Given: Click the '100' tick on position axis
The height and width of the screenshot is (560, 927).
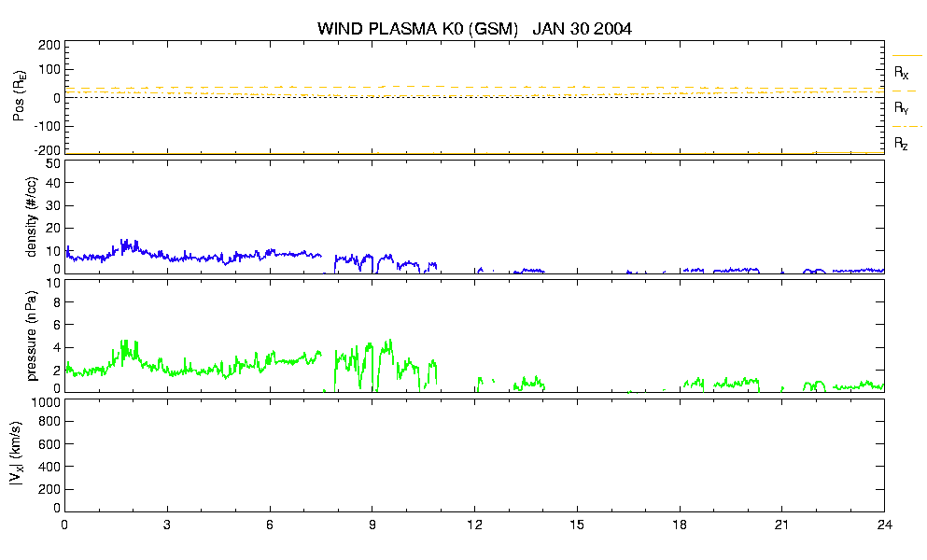Looking at the screenshot, I should pyautogui.click(x=49, y=69).
